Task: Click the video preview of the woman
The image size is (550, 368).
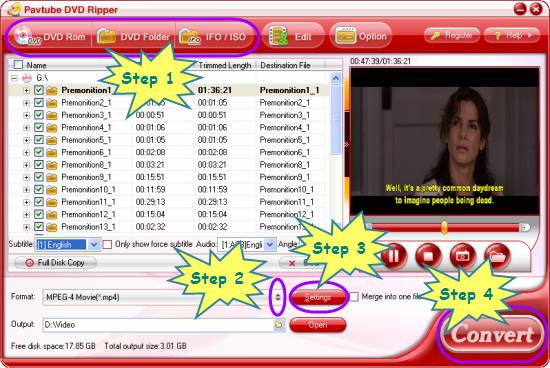Action: 445,141
